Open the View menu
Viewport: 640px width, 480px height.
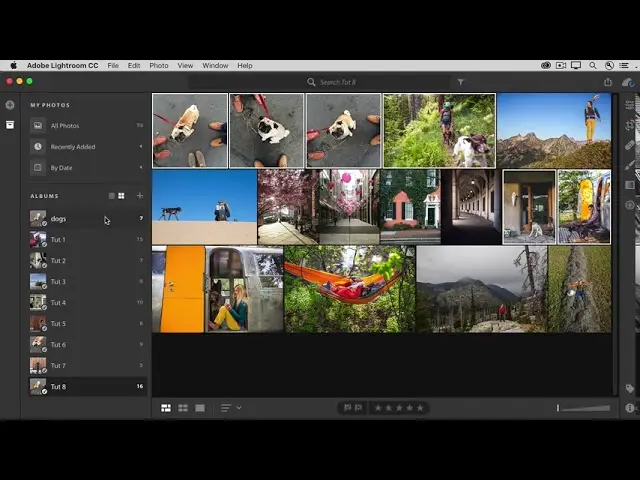tap(185, 65)
